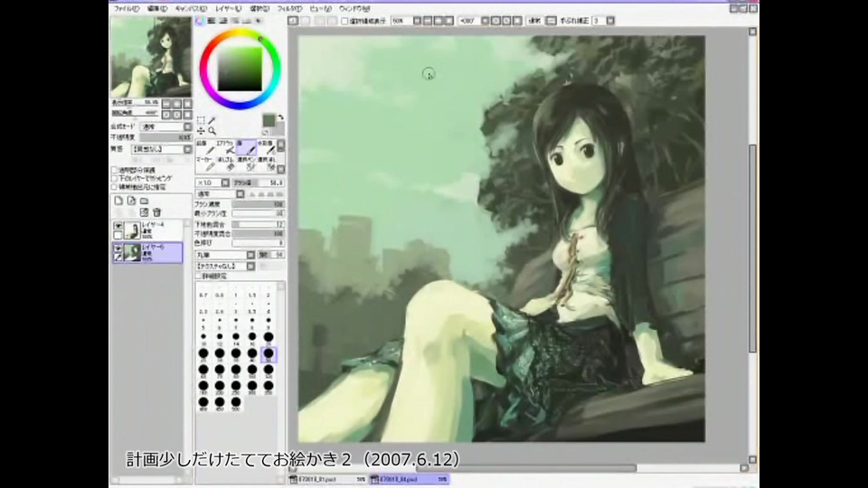This screenshot has width=868, height=488.
Task: Select the レイヤー4 layer row
Action: pyautogui.click(x=147, y=230)
